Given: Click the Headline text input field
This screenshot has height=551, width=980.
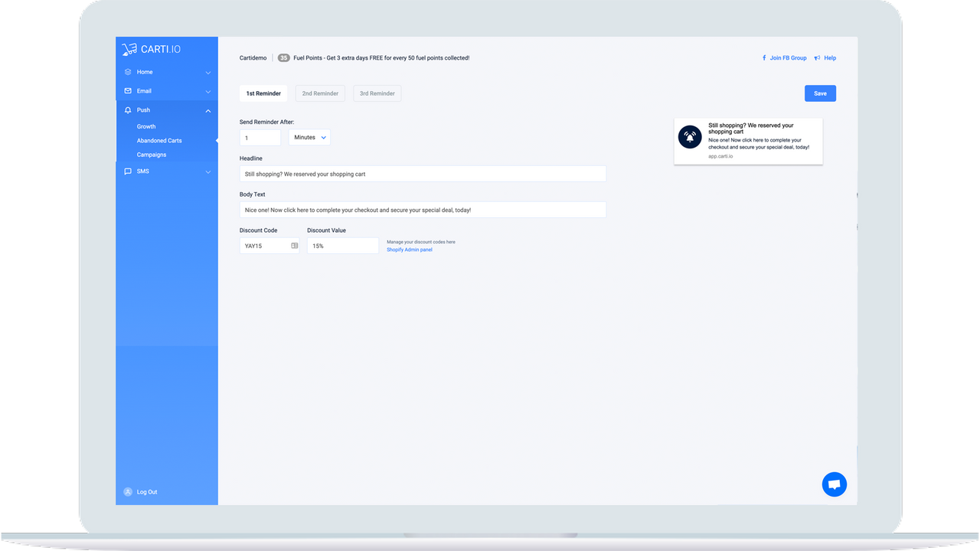Looking at the screenshot, I should tap(423, 174).
